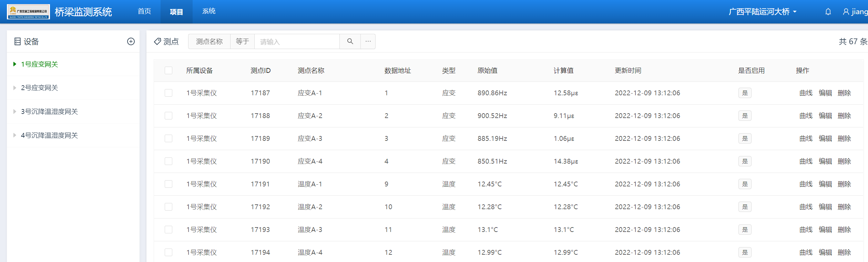868x262 pixels.
Task: Check the row for 温度A-2
Action: (x=169, y=207)
